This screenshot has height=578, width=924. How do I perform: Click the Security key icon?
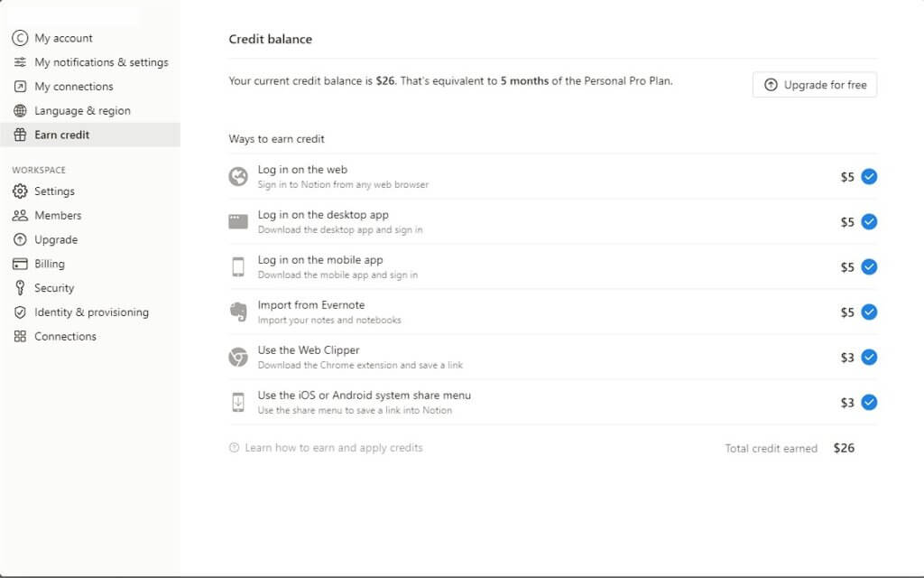20,288
